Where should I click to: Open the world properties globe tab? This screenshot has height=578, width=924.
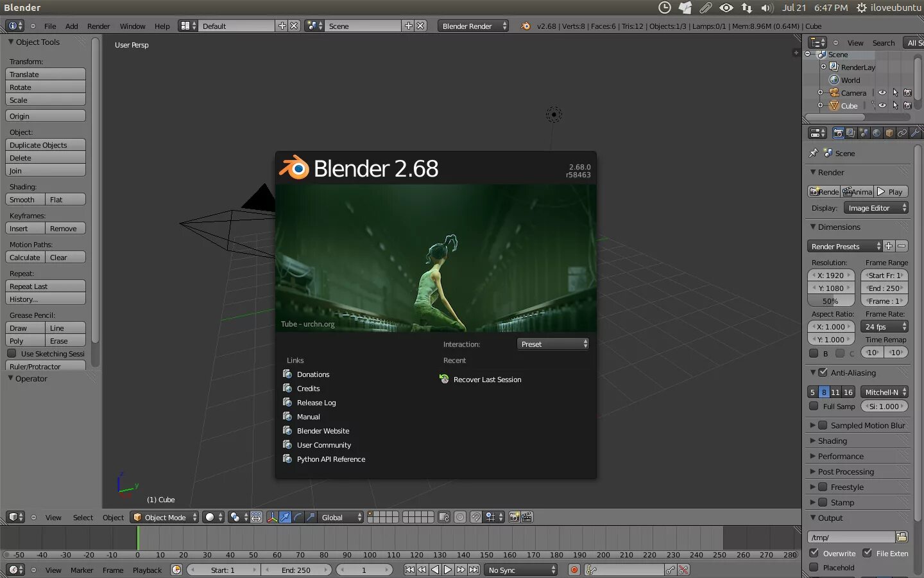coord(877,133)
